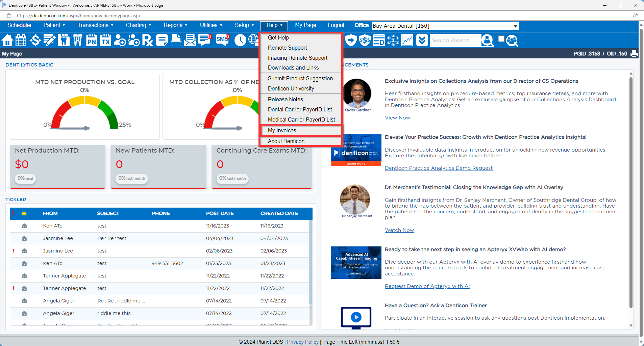Click the group search icon
Image resolution: width=644 pixels, height=346 pixels.
512,41
